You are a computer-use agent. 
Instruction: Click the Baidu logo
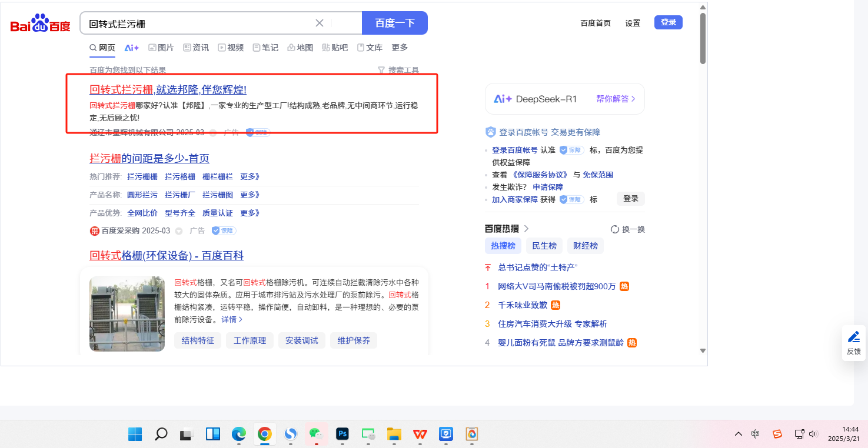[x=40, y=24]
